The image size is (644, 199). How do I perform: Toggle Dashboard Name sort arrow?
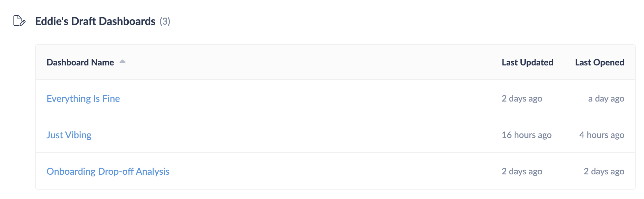point(123,62)
